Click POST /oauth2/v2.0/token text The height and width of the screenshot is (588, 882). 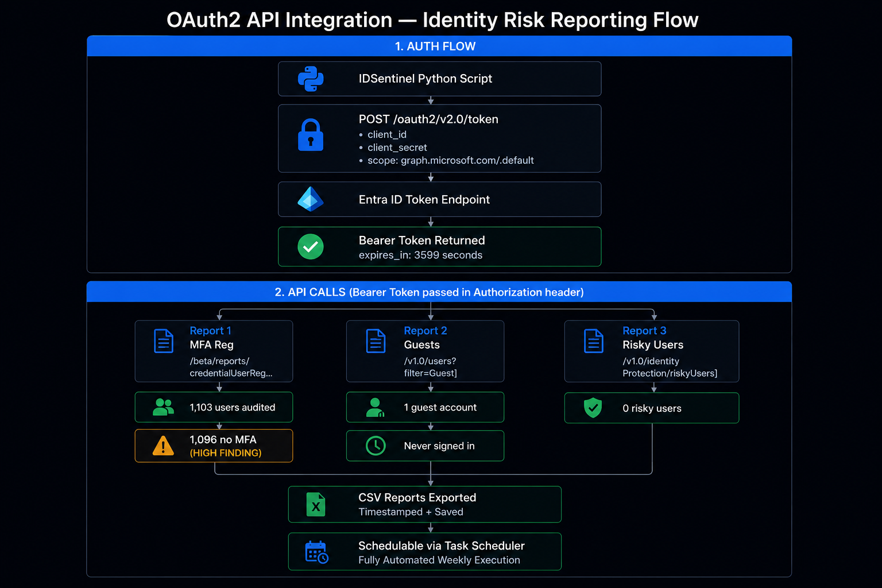click(x=428, y=119)
